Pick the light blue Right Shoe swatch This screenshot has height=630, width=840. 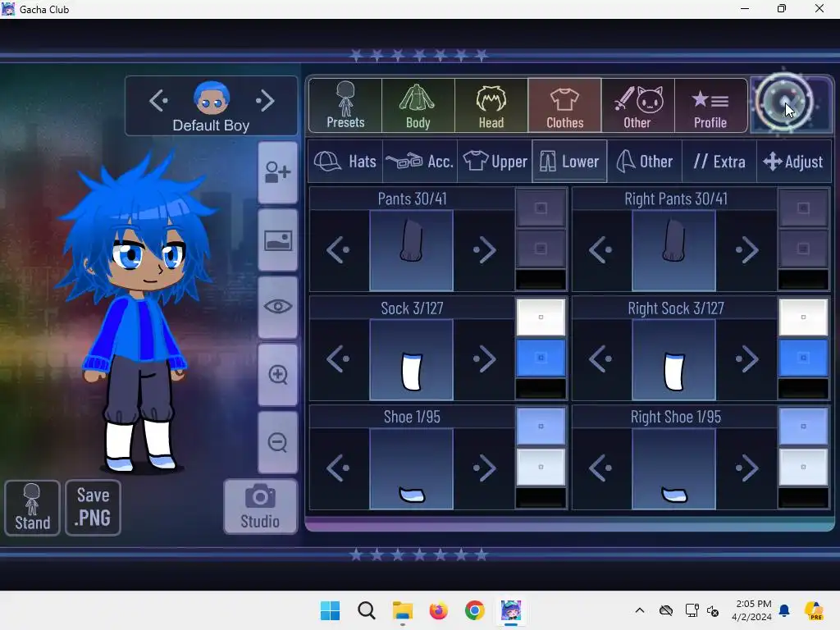803,427
